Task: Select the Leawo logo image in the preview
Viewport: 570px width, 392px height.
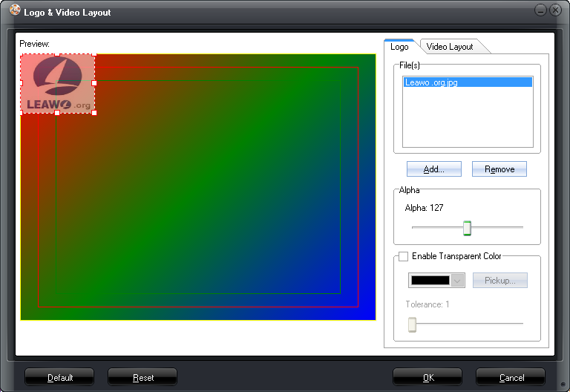Action: 57,83
